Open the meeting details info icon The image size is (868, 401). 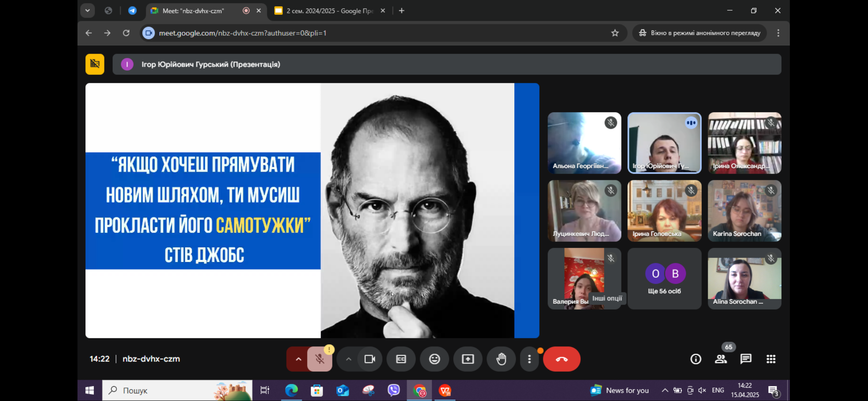coord(696,359)
